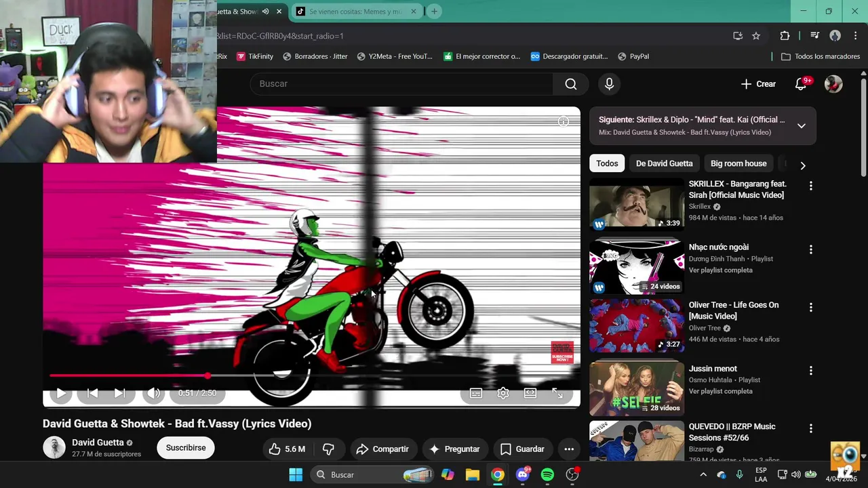
Task: Skip to next video in player
Action: click(119, 393)
